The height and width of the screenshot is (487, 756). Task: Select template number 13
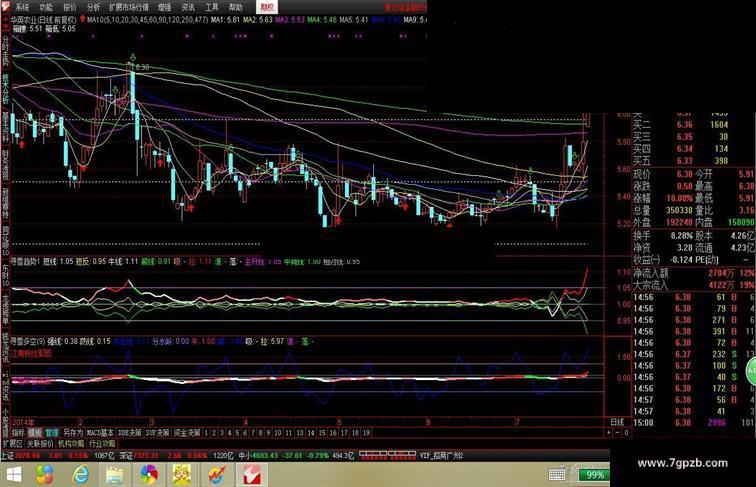[x=300, y=433]
